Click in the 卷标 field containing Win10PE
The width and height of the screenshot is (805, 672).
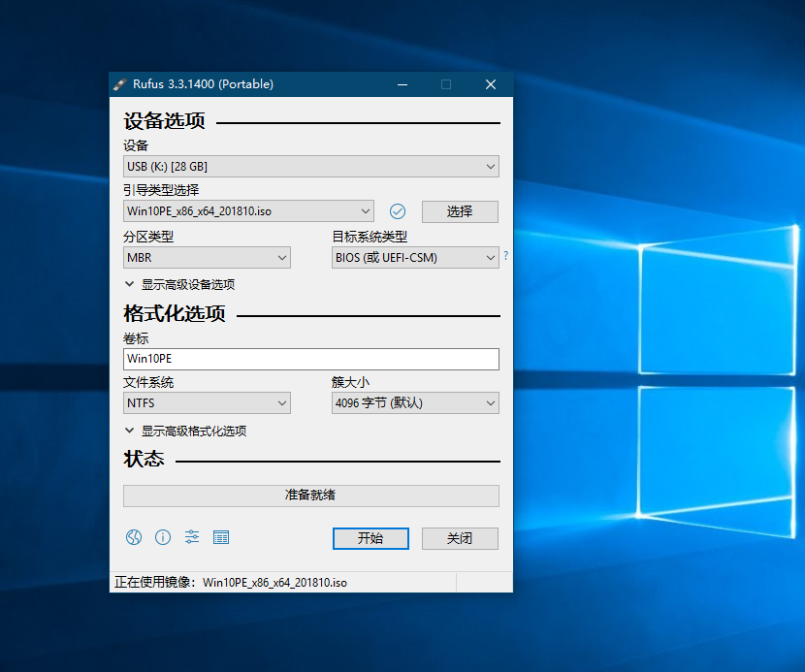311,359
